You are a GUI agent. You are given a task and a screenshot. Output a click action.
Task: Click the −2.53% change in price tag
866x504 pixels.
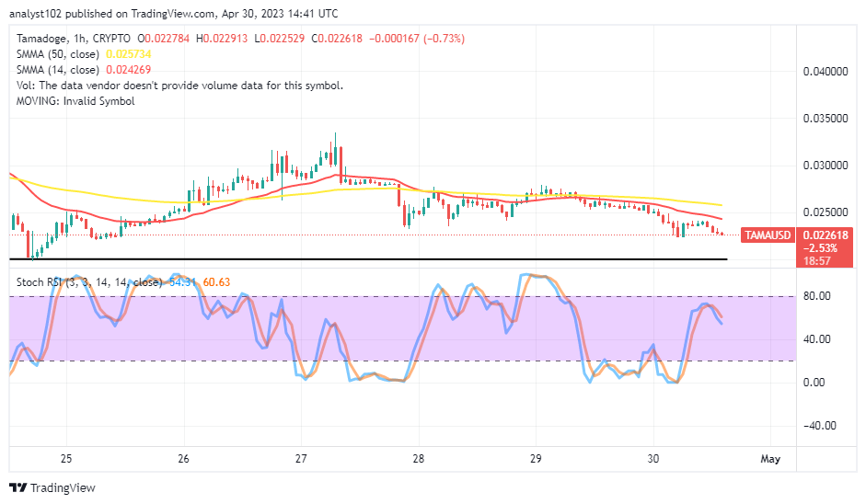820,247
